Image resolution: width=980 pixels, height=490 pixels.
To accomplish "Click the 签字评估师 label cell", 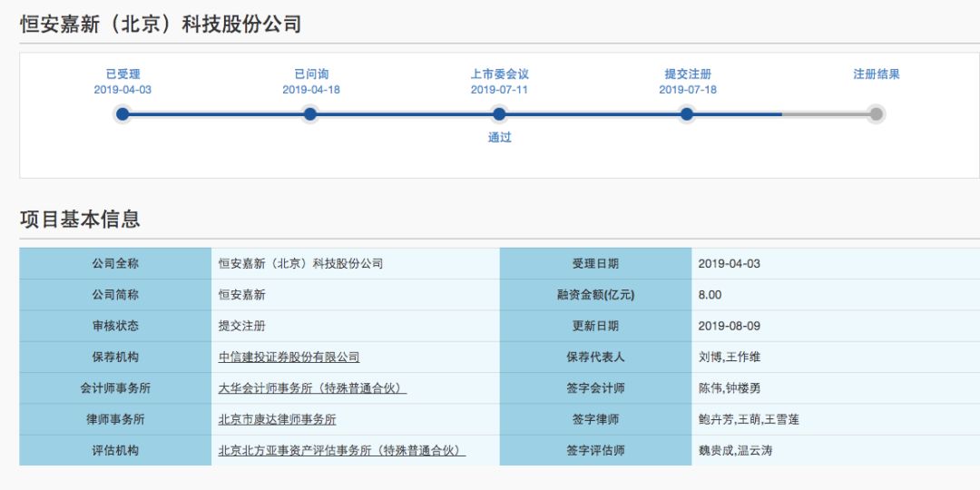I will pos(595,451).
